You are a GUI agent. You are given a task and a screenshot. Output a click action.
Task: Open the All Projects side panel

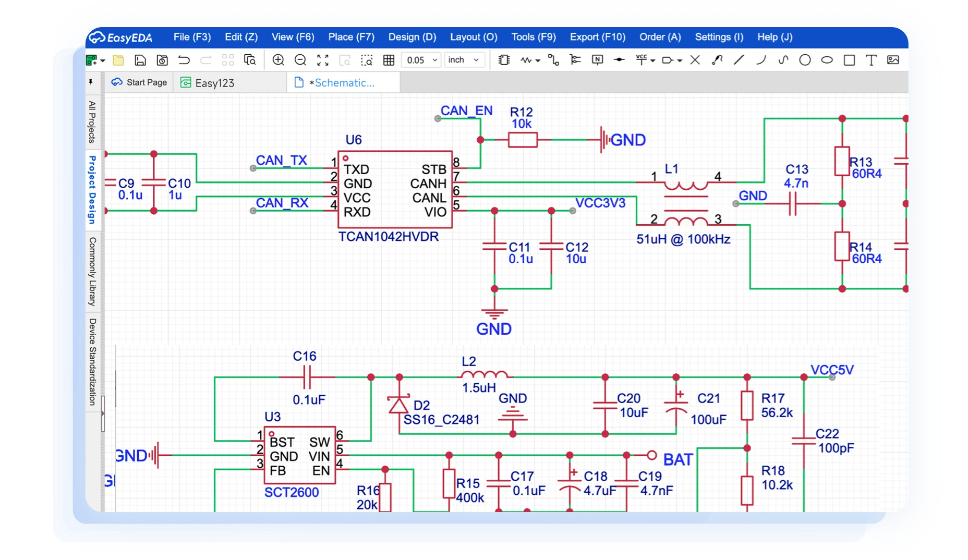[92, 122]
